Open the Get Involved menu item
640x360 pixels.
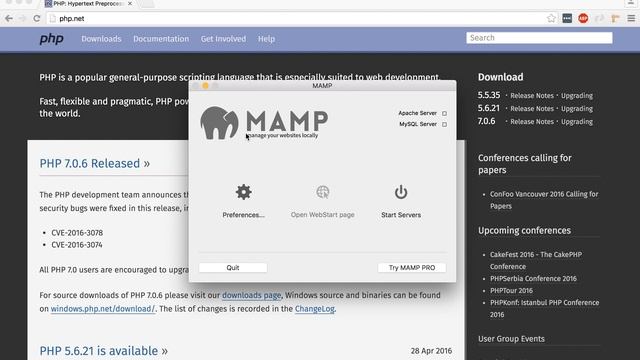(223, 39)
